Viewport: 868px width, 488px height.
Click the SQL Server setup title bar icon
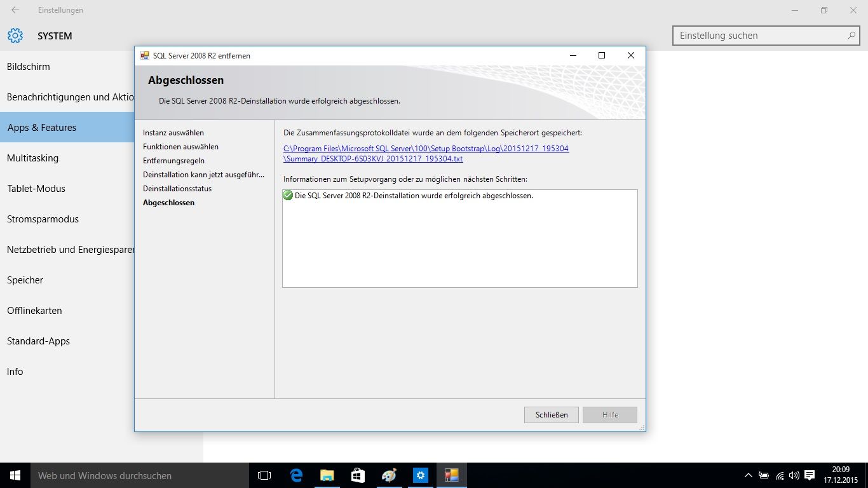[145, 55]
